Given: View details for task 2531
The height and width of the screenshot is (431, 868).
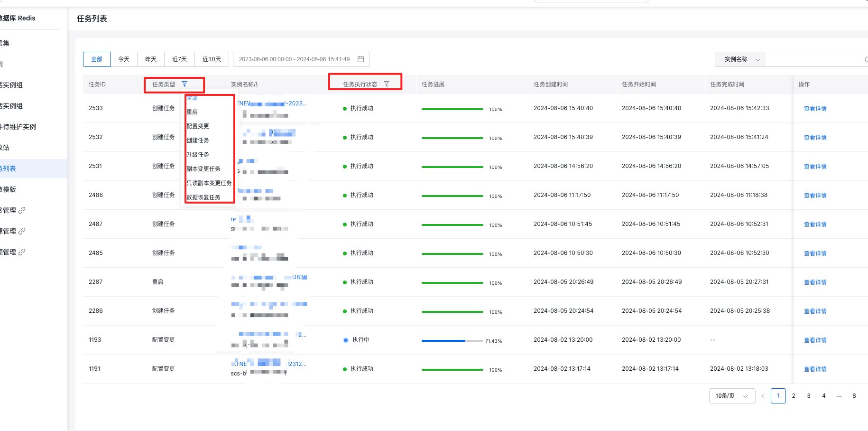Looking at the screenshot, I should (815, 167).
